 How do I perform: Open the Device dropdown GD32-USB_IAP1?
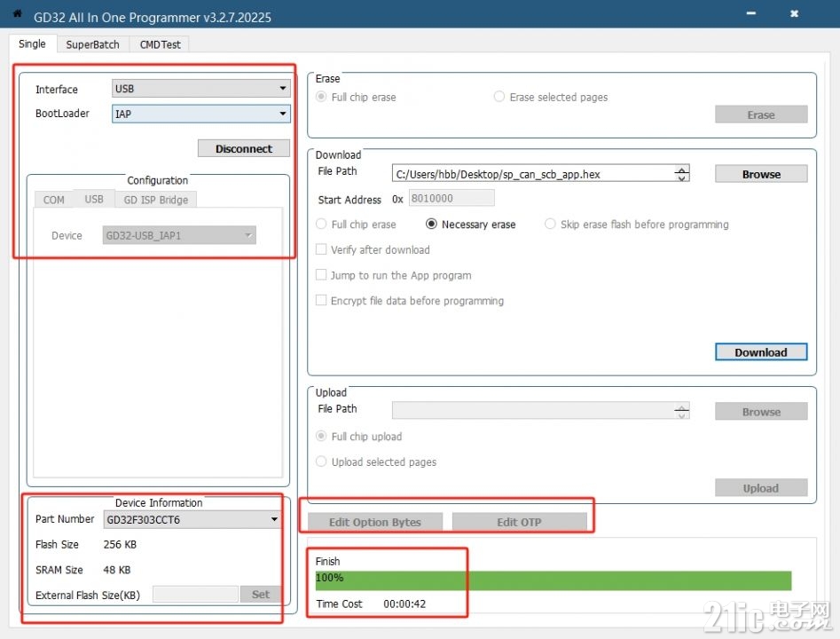click(179, 235)
